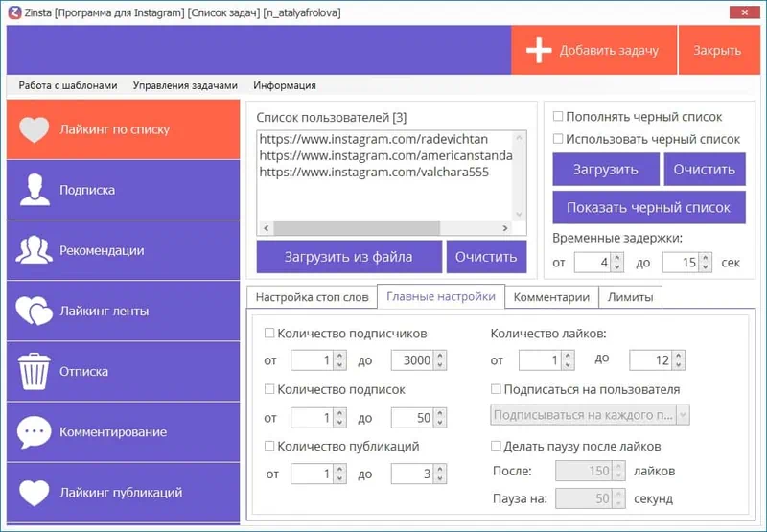Click Загрузить in black list panel
This screenshot has height=532, width=767.
606,169
